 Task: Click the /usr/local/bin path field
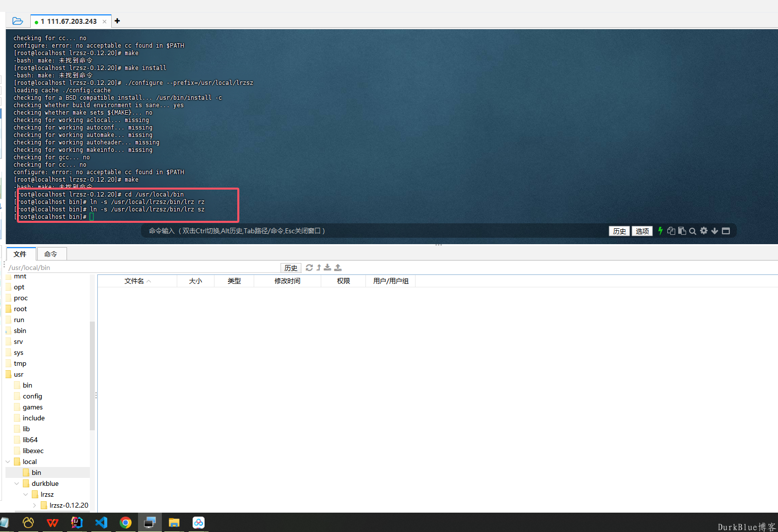(143, 267)
